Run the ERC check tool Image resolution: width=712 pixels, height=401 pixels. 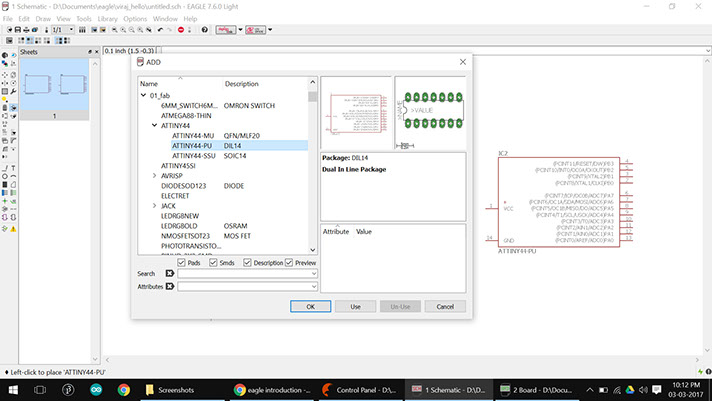point(5,229)
